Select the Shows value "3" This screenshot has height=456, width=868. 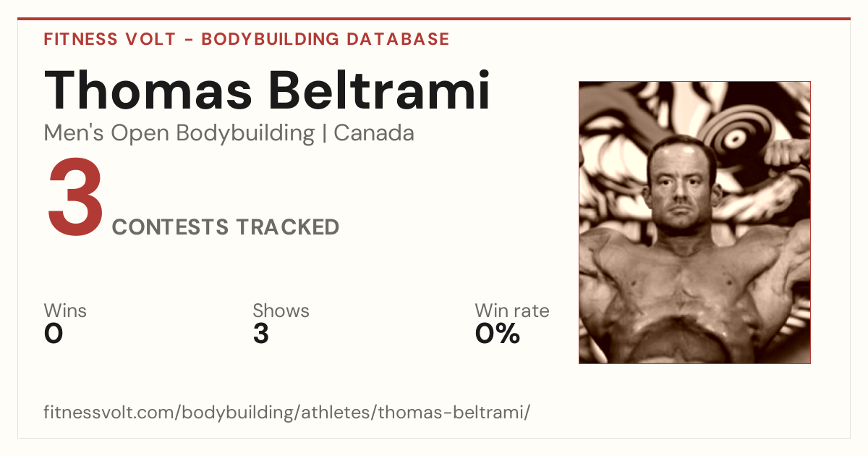click(x=261, y=334)
